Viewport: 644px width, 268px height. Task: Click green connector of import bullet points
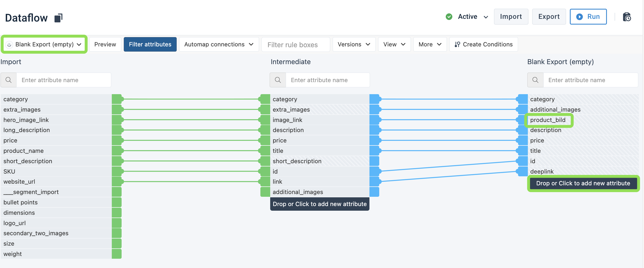click(117, 202)
